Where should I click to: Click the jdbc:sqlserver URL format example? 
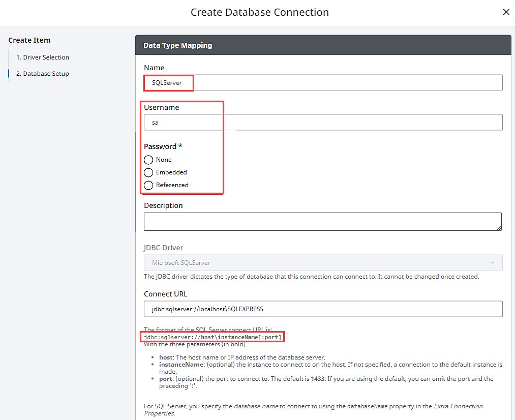point(213,337)
